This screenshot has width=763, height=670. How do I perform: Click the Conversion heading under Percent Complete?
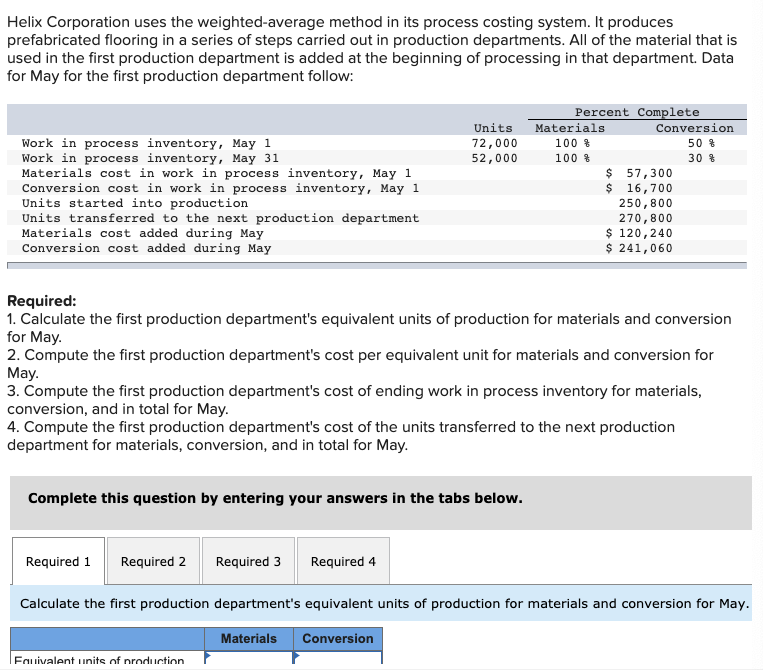tap(694, 128)
